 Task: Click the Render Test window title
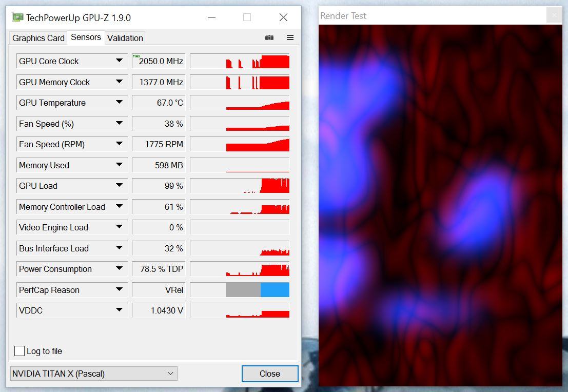[x=343, y=16]
